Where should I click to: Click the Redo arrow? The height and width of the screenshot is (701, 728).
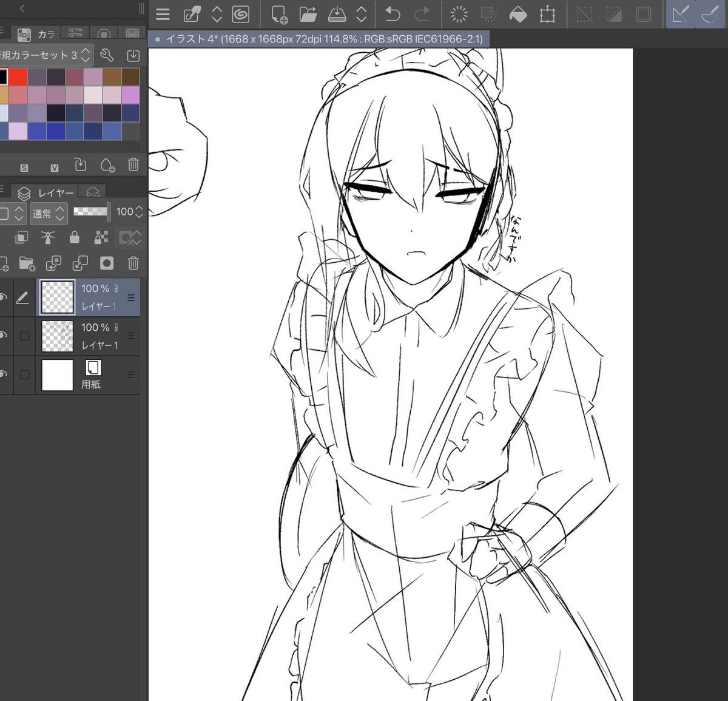[422, 14]
